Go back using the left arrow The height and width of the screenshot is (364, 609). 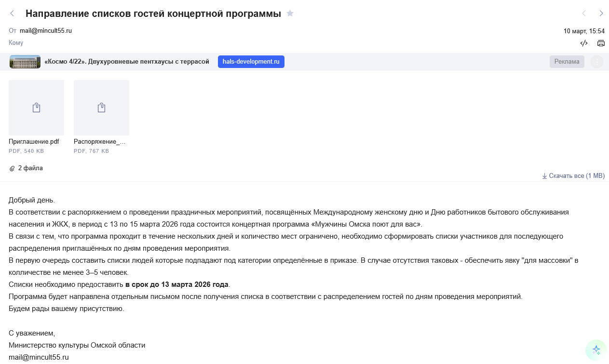[13, 13]
